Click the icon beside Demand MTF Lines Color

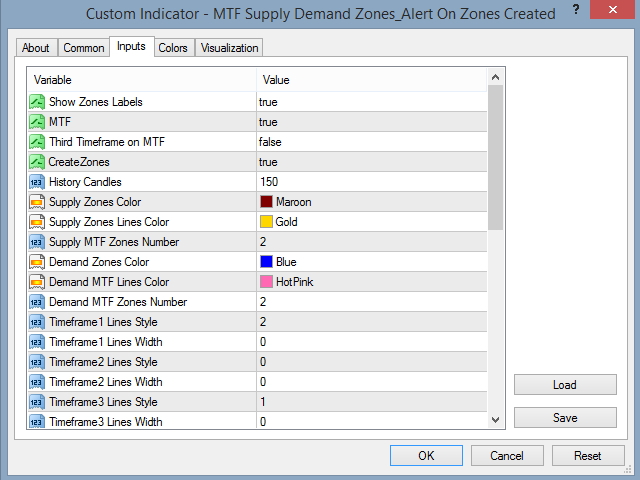coord(37,282)
